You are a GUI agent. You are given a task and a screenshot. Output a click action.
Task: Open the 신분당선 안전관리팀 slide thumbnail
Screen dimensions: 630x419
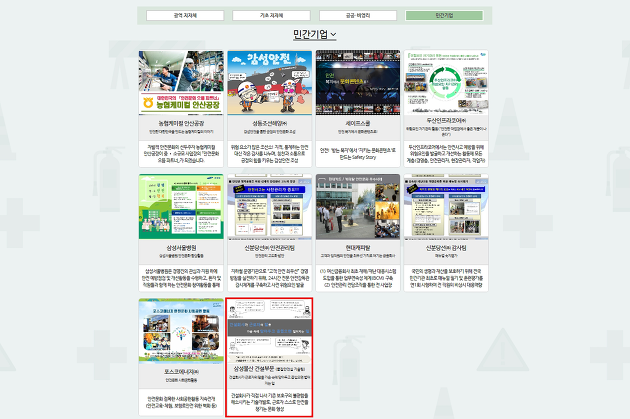tap(270, 207)
